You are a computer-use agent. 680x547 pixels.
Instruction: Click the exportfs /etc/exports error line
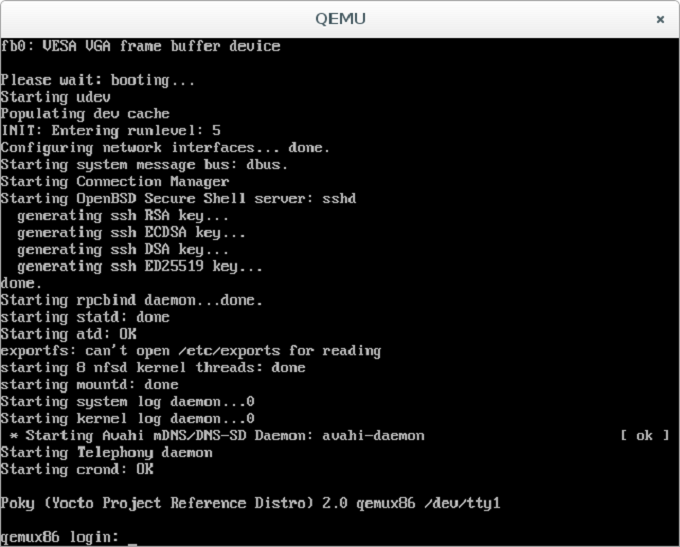[x=190, y=351]
